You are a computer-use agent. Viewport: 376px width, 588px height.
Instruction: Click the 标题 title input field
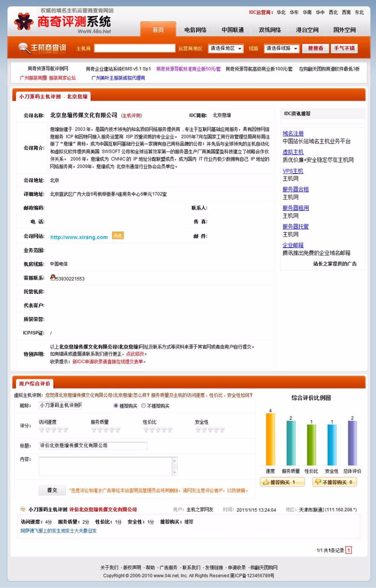click(93, 446)
